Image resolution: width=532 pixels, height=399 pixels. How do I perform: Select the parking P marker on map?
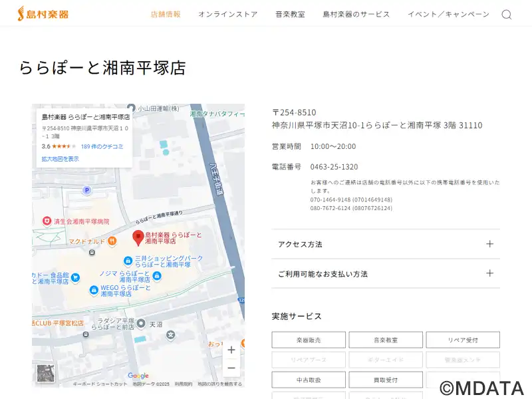point(87,190)
